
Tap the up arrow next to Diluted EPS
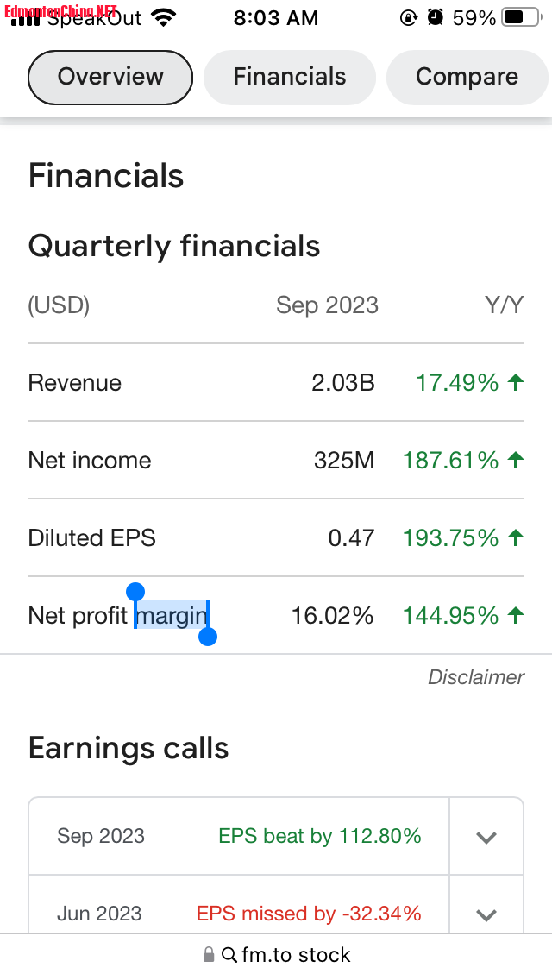tap(516, 538)
